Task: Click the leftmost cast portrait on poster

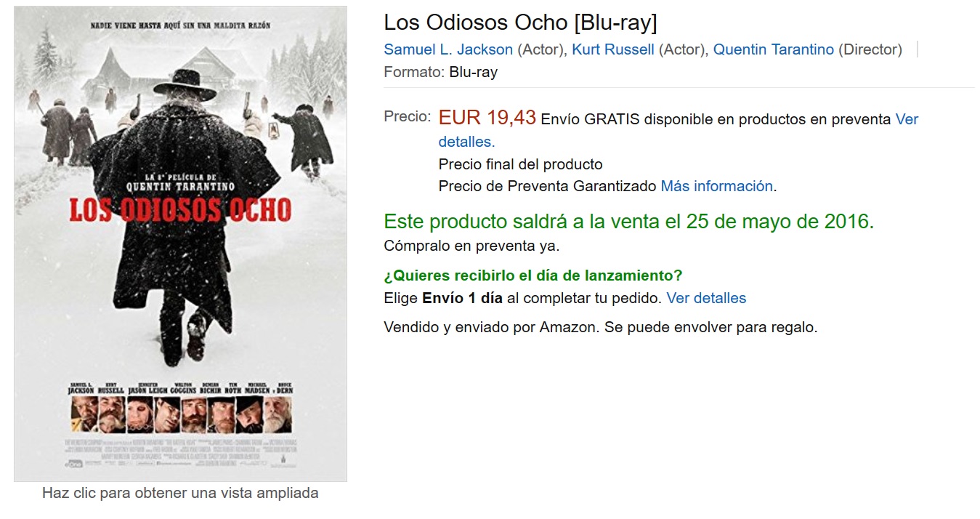Action: click(x=83, y=414)
